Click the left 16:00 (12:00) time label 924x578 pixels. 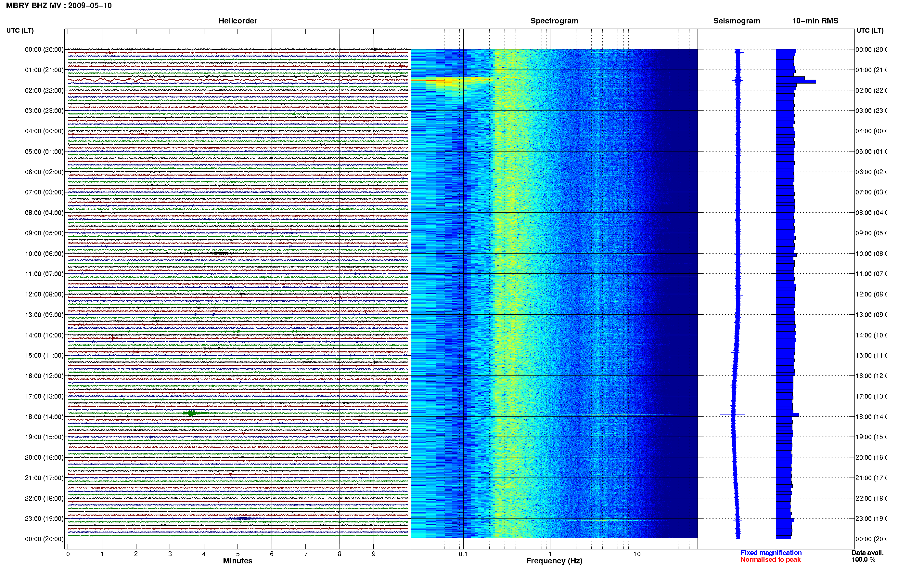[44, 376]
